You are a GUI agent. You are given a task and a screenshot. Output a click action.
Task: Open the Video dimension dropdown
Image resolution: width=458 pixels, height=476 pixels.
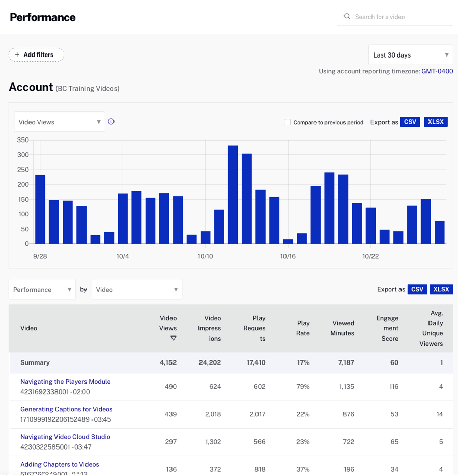[136, 289]
